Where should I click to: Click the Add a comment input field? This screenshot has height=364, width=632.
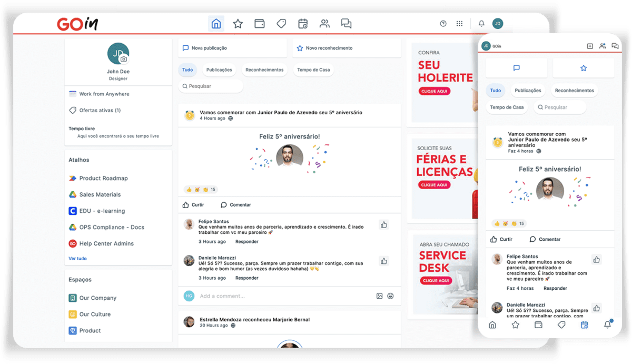tap(237, 296)
